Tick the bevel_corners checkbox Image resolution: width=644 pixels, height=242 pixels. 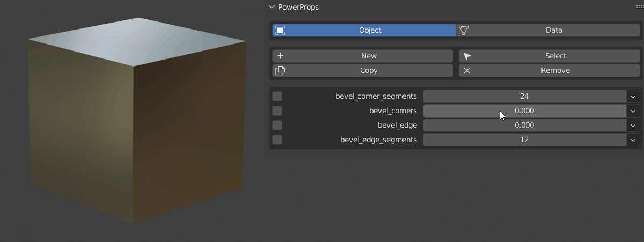click(x=277, y=111)
